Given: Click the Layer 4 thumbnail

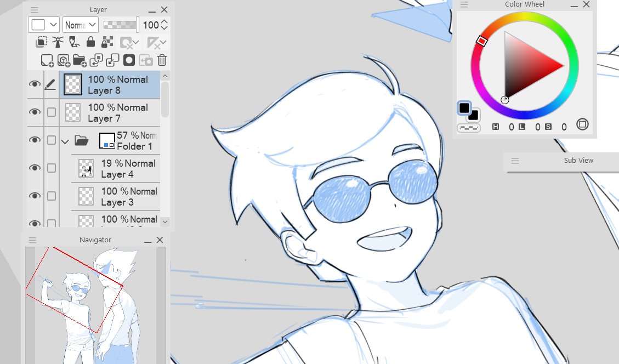Looking at the screenshot, I should click(86, 168).
